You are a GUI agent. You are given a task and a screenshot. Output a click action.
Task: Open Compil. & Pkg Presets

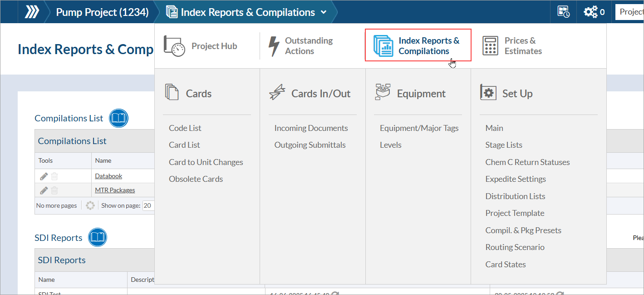523,230
